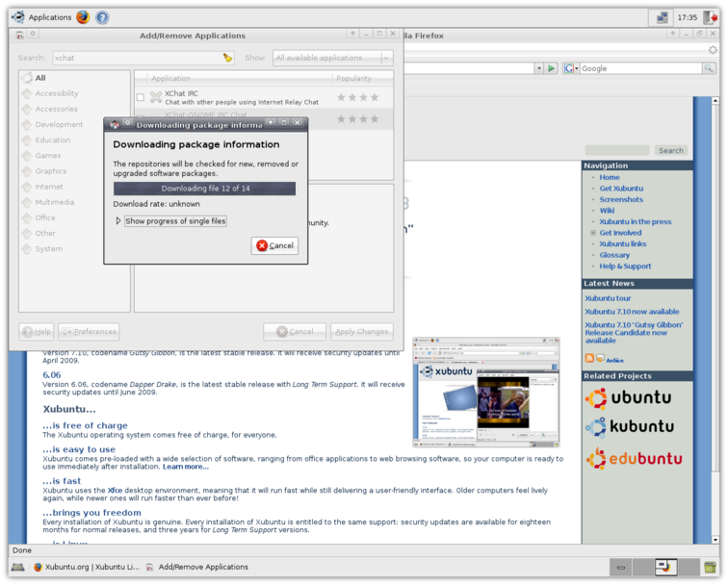This screenshot has width=728, height=585.
Task: Click the clock showing 17:35
Action: click(x=688, y=17)
